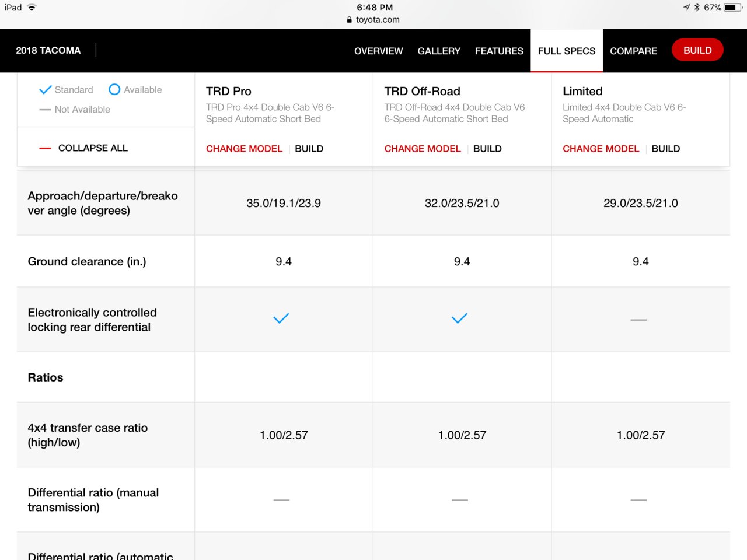The height and width of the screenshot is (560, 747).
Task: Build the Limited model
Action: (665, 149)
